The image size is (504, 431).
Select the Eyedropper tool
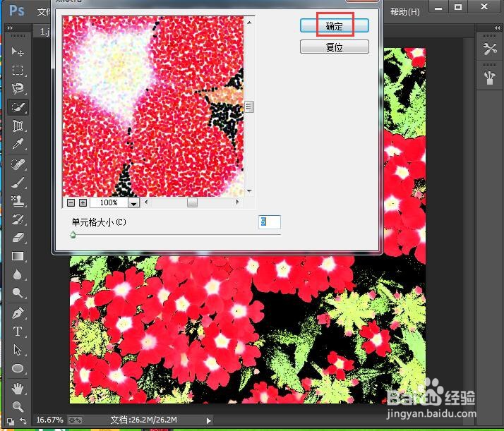click(18, 144)
